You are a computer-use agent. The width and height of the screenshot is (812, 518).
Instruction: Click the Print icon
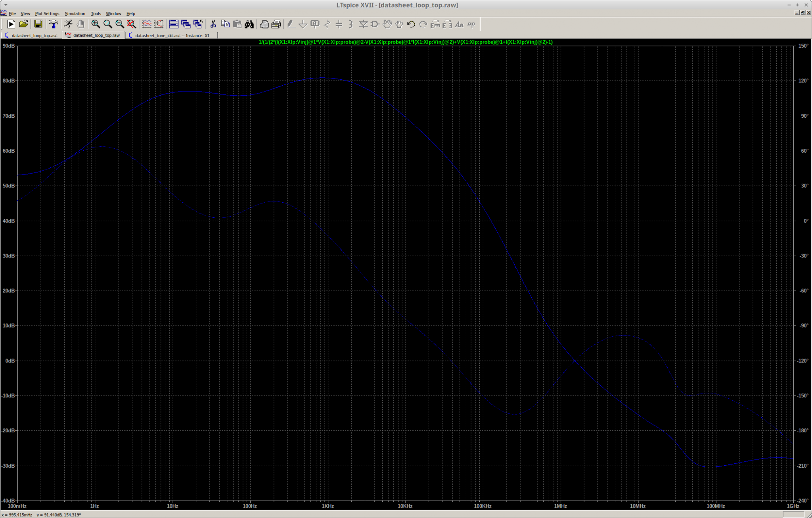pos(276,24)
